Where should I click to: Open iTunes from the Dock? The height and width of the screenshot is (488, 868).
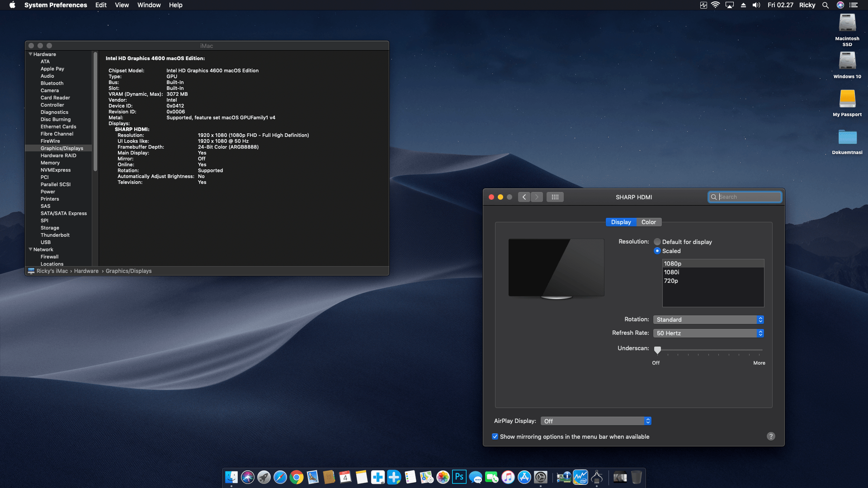(508, 477)
